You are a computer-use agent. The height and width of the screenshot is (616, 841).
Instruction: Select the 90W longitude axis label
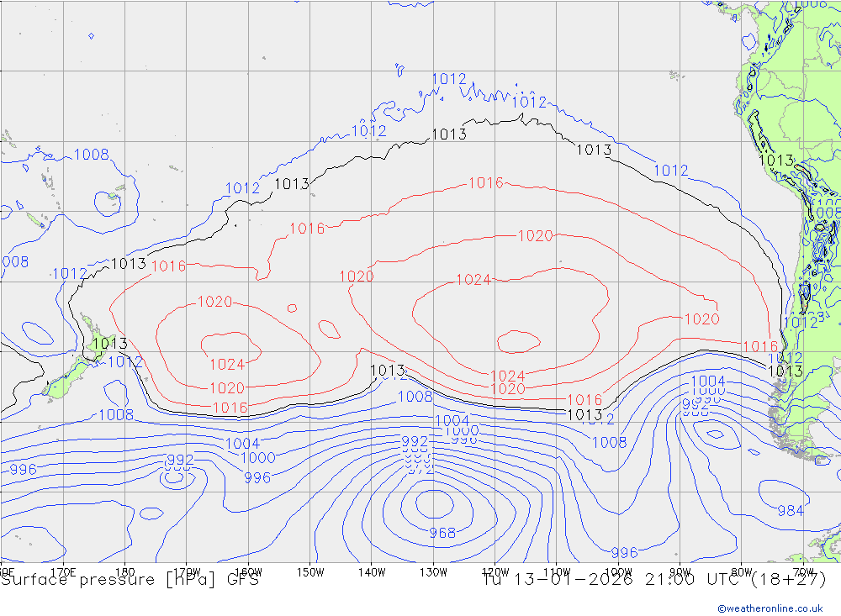click(x=680, y=572)
